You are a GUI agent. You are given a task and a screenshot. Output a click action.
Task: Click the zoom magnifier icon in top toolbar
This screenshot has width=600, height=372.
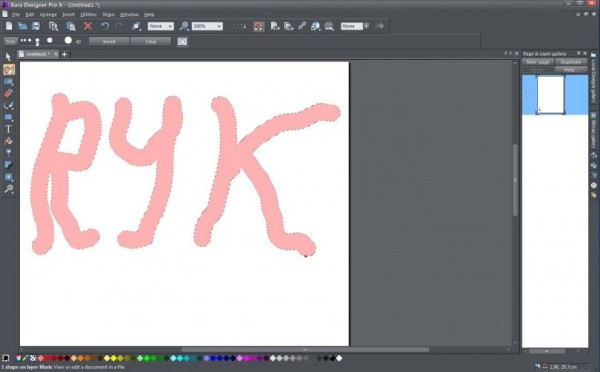tap(184, 26)
